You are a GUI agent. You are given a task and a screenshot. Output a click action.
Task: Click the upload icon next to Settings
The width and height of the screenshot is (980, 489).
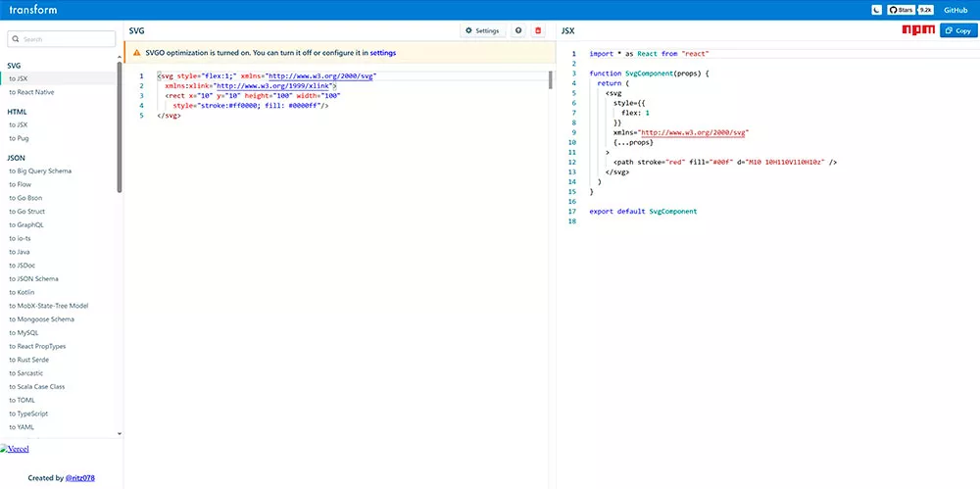517,30
